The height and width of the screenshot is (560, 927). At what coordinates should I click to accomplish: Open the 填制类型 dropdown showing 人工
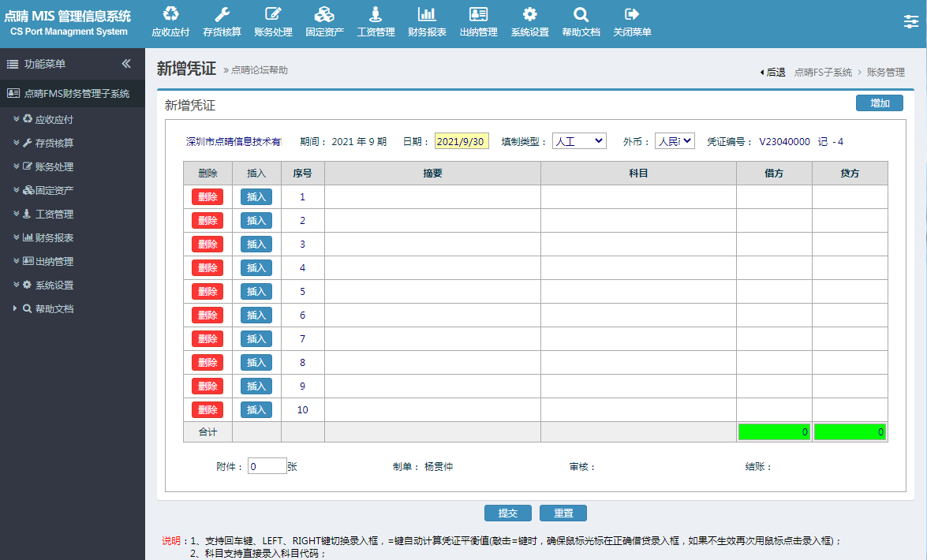(x=579, y=141)
